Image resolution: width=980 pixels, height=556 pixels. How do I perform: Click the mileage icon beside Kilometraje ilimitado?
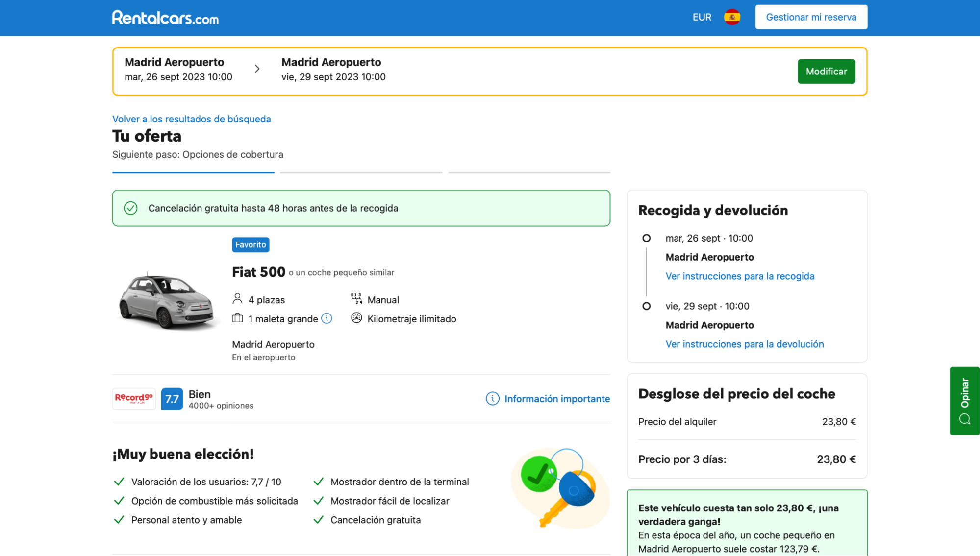coord(356,318)
